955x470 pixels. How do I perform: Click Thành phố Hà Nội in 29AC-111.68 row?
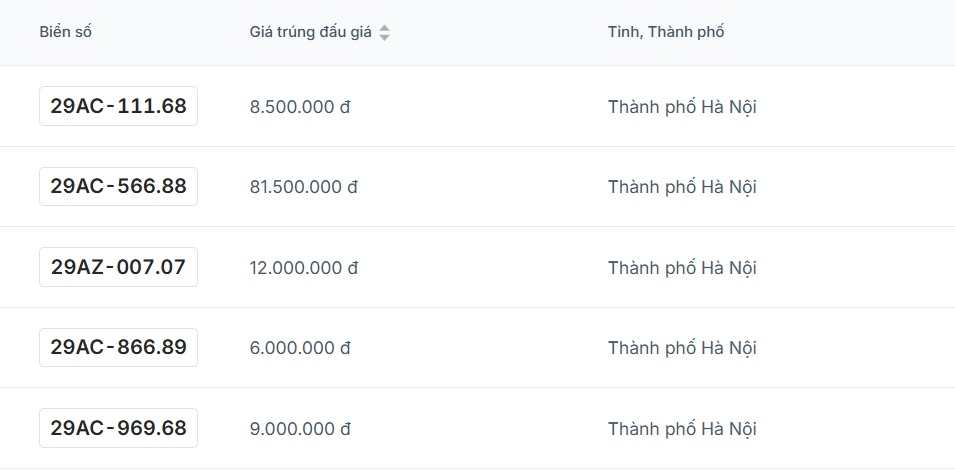coord(682,107)
